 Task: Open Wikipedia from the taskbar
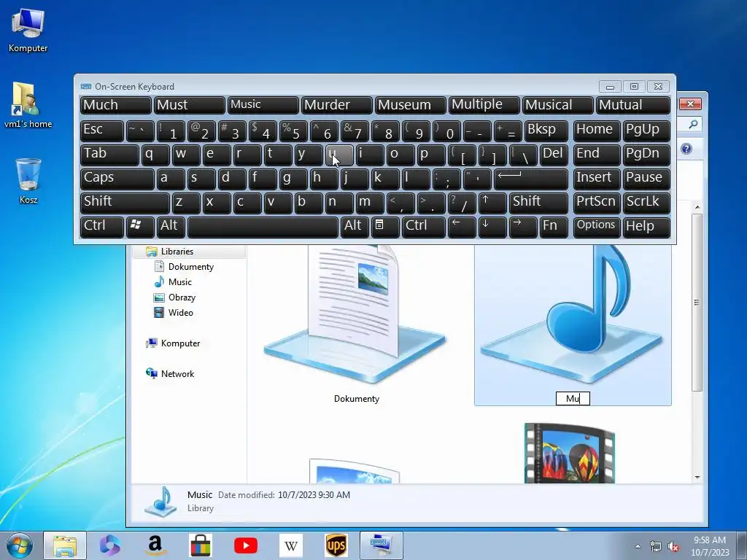291,545
